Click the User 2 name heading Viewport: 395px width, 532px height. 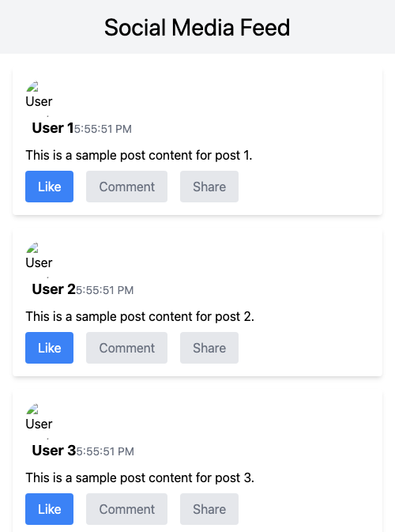coord(54,289)
